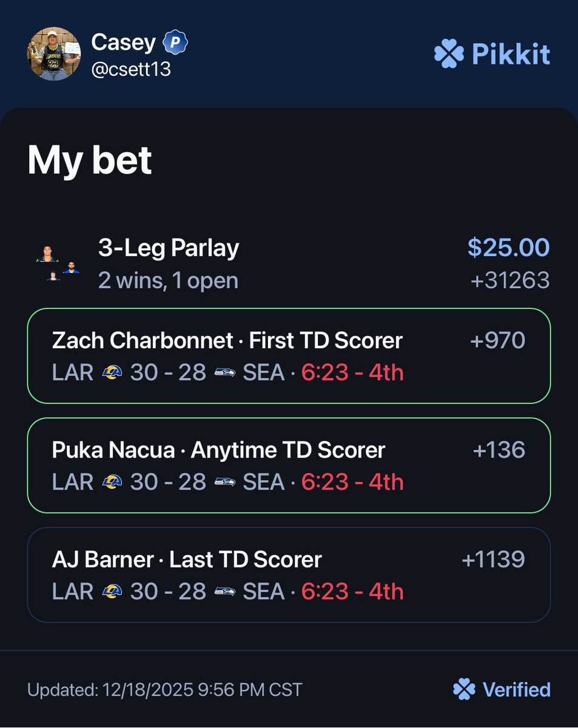The image size is (578, 728).
Task: Click the Rams logo in Barner leg
Action: 112,591
